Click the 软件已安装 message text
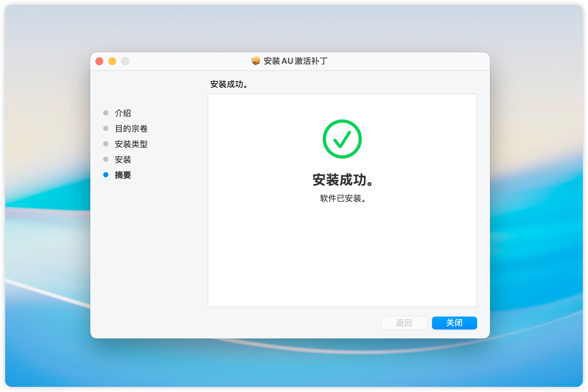Viewport: 588px width, 392px height. click(342, 198)
